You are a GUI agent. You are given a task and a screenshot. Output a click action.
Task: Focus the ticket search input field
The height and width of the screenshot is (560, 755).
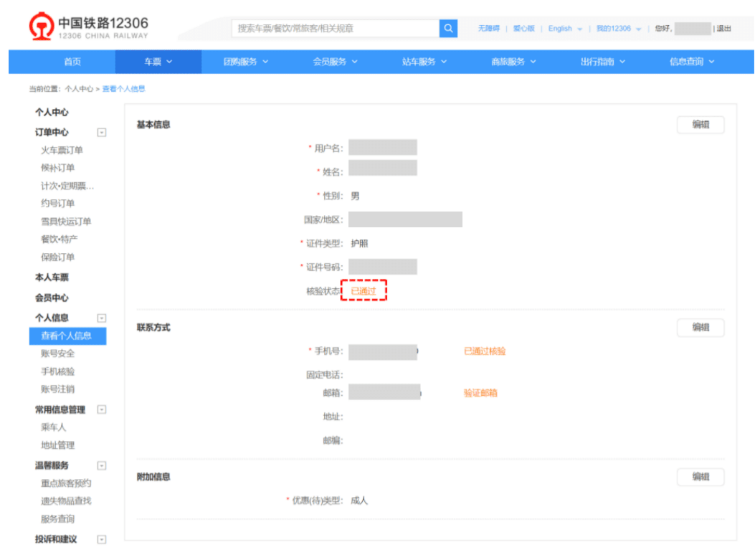(x=335, y=28)
